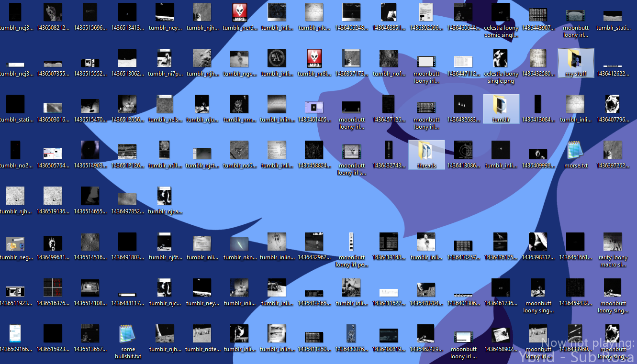The height and width of the screenshot is (364, 637).
Task: Select the morse.txt text file
Action: pyautogui.click(x=576, y=150)
